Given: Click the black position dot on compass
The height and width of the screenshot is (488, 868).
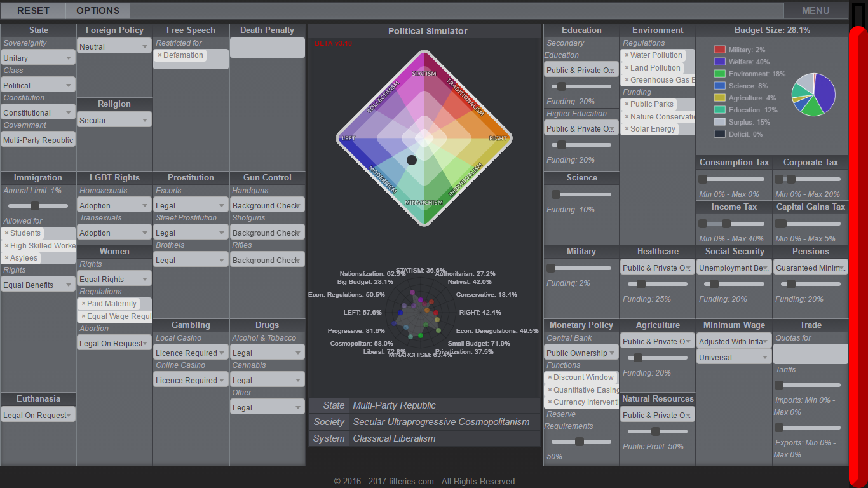Looking at the screenshot, I should 412,160.
